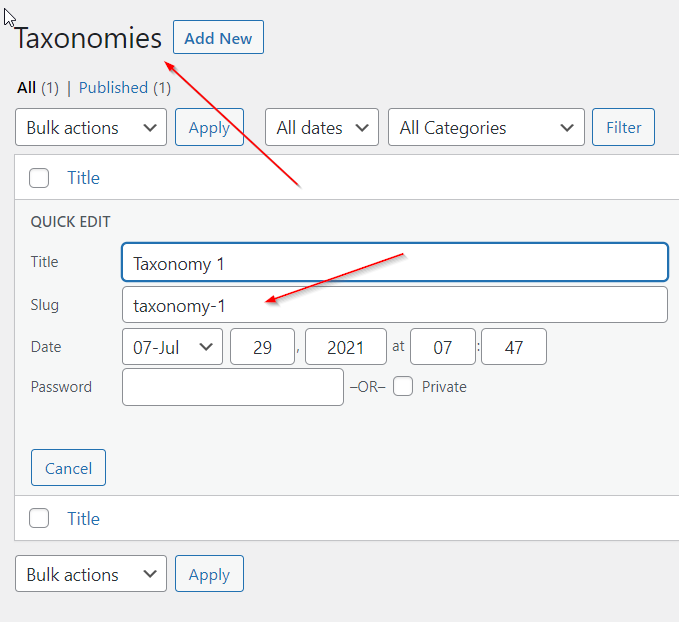Focus the Password input field

[233, 387]
